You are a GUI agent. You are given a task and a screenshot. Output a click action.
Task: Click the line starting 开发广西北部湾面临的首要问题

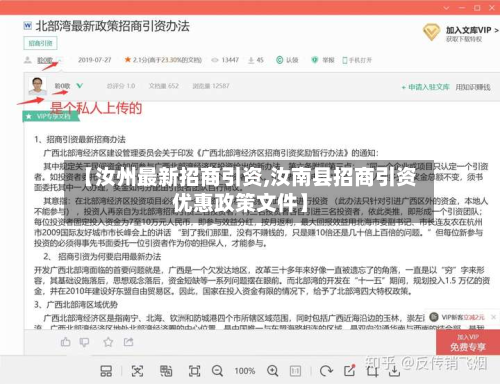pyautogui.click(x=259, y=270)
